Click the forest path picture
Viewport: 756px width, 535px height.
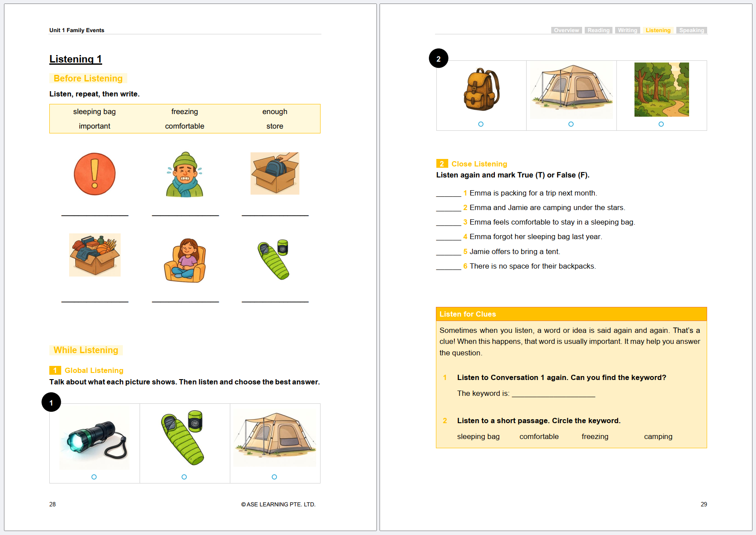pyautogui.click(x=661, y=90)
